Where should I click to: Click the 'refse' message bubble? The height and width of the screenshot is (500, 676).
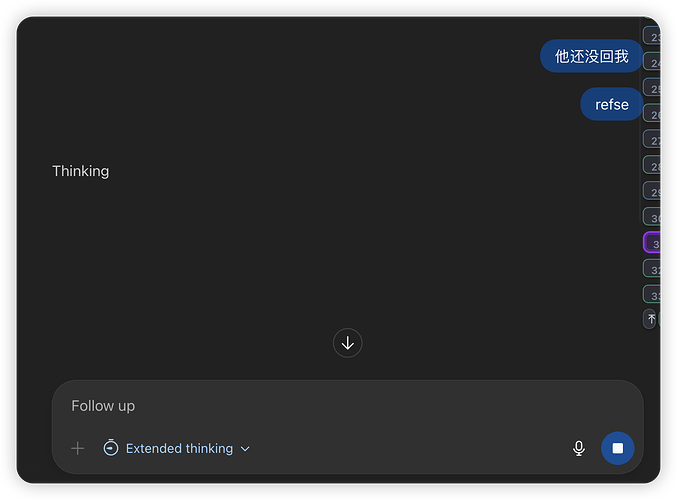pyautogui.click(x=612, y=104)
